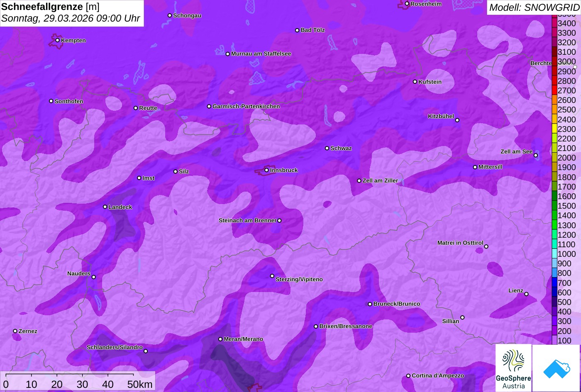Click the legend value 1200
Viewport: 581px width, 392px height.
567,235
